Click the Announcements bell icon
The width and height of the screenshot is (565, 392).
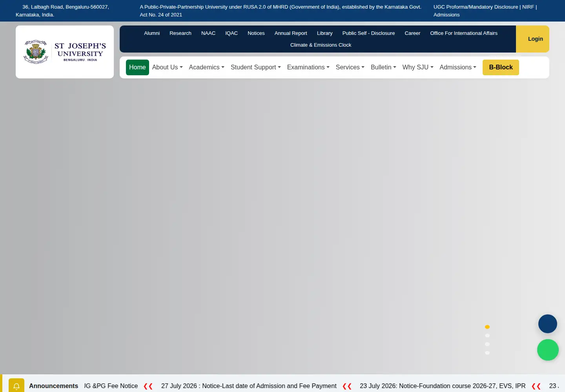[x=16, y=386]
